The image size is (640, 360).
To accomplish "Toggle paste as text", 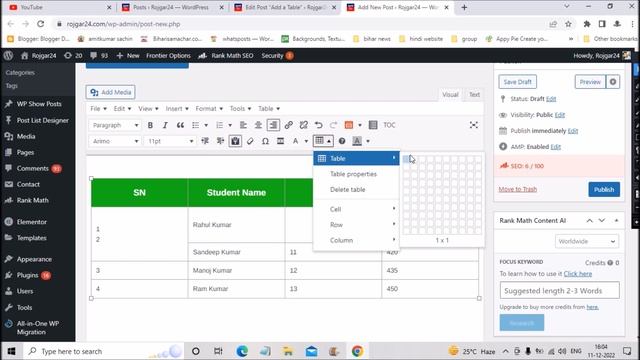I will (235, 141).
